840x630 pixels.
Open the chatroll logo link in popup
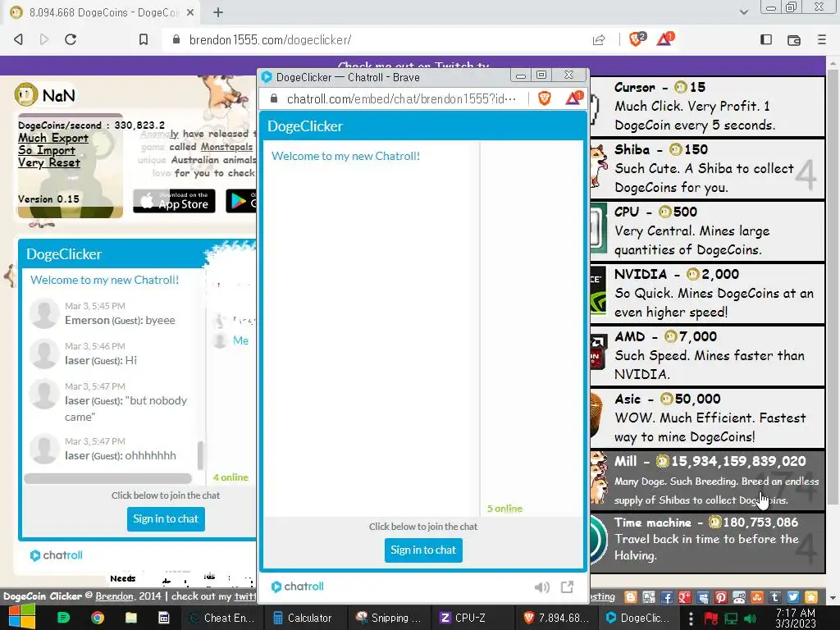[297, 587]
